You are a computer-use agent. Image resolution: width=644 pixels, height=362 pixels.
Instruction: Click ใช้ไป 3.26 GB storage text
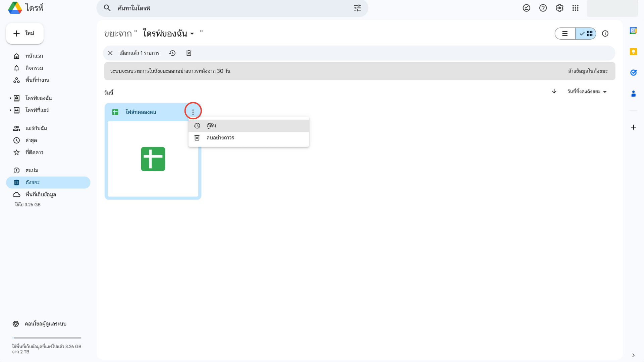(x=28, y=205)
